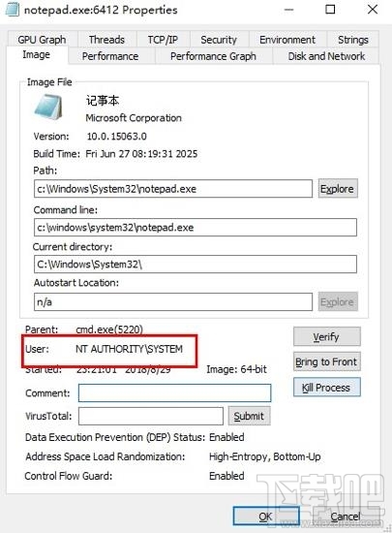
Task: Select the Performance Graph tab
Action: [214, 56]
